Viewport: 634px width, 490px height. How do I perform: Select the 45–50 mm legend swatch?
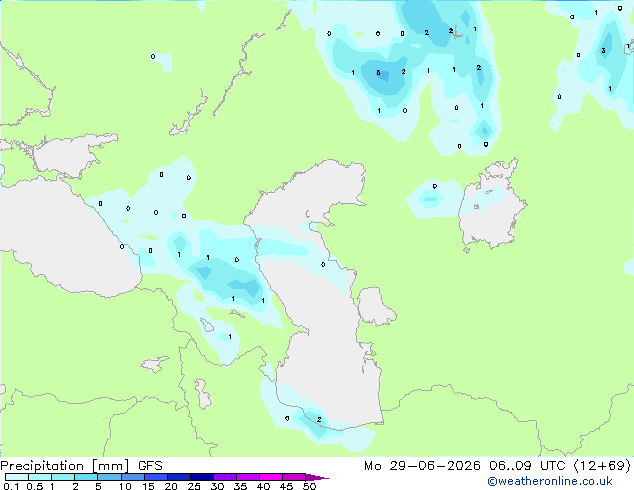pos(294,477)
